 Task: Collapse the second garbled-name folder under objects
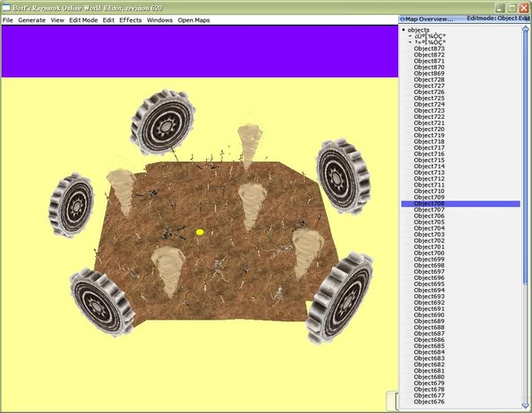click(x=410, y=42)
